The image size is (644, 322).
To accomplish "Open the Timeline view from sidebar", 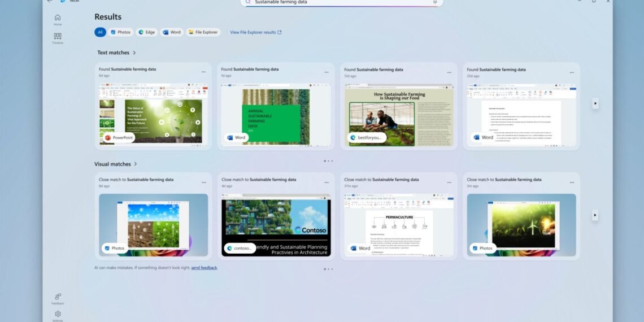I will pos(58,38).
